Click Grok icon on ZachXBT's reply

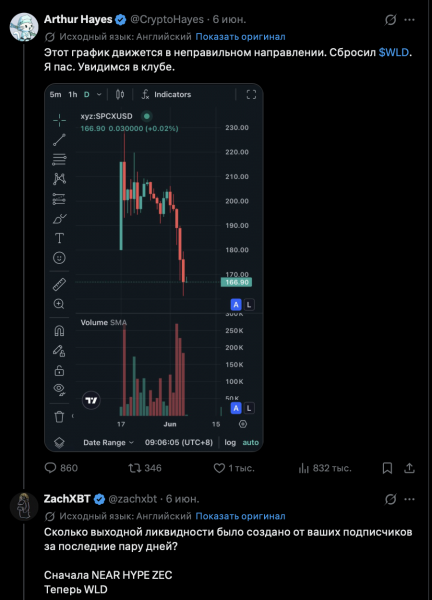pyautogui.click(x=390, y=499)
